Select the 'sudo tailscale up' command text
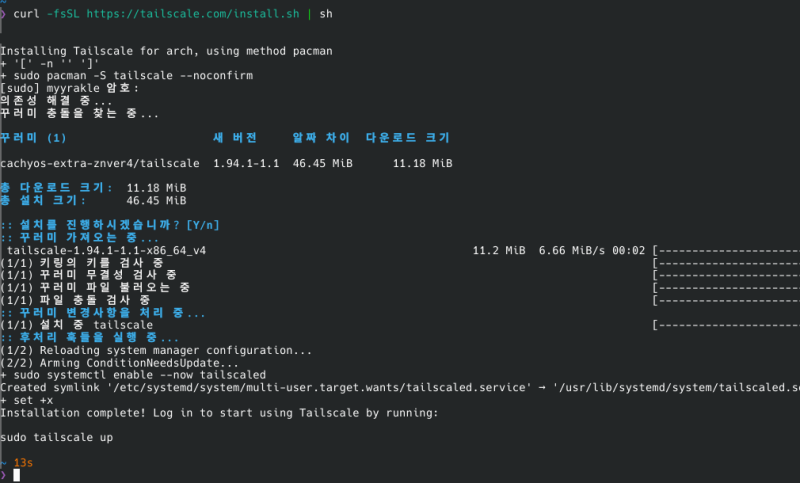 coord(56,437)
